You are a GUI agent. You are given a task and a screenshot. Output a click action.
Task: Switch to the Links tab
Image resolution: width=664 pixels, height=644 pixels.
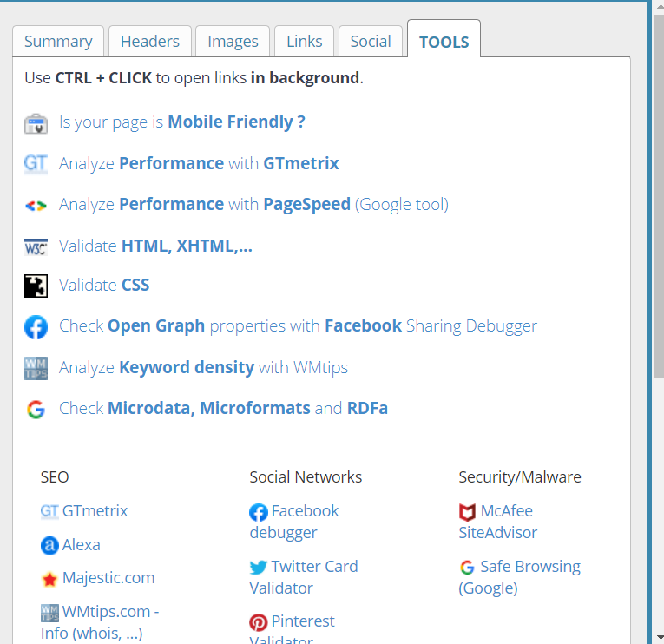304,41
